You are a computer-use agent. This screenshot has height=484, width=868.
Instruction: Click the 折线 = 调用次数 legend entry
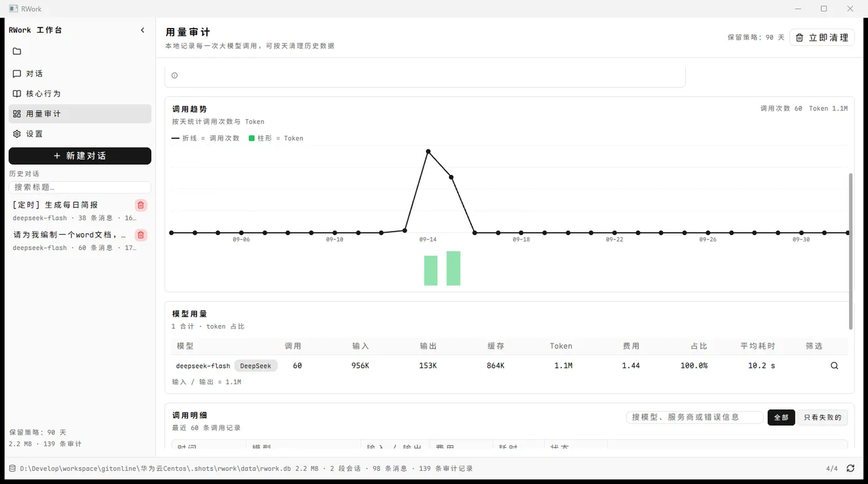(206, 138)
